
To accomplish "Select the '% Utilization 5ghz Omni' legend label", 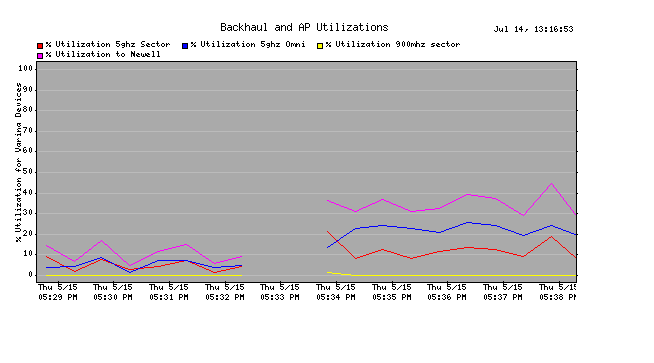I will (x=248, y=44).
